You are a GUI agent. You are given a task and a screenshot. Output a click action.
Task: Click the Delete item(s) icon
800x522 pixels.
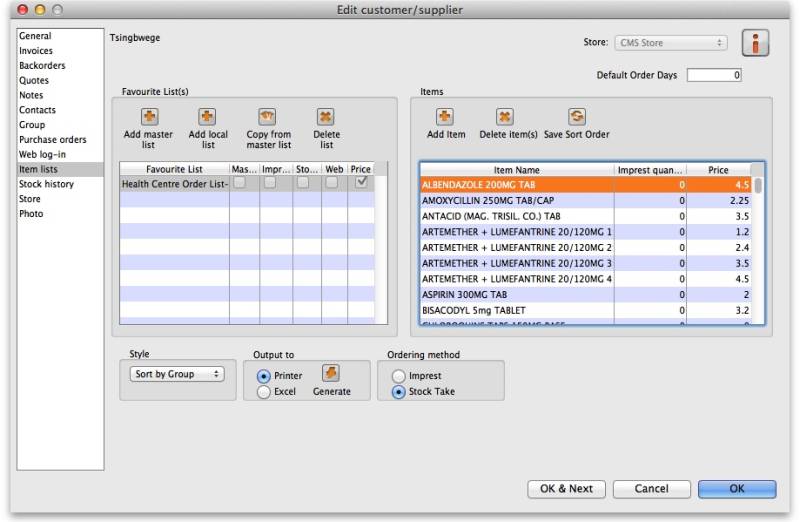506,117
